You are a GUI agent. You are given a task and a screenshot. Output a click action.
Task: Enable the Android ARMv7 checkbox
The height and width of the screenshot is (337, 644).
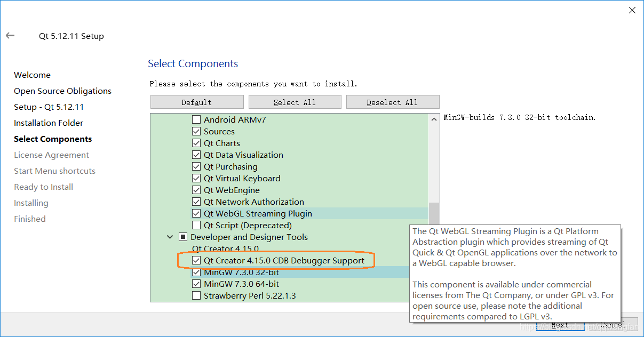(x=196, y=119)
